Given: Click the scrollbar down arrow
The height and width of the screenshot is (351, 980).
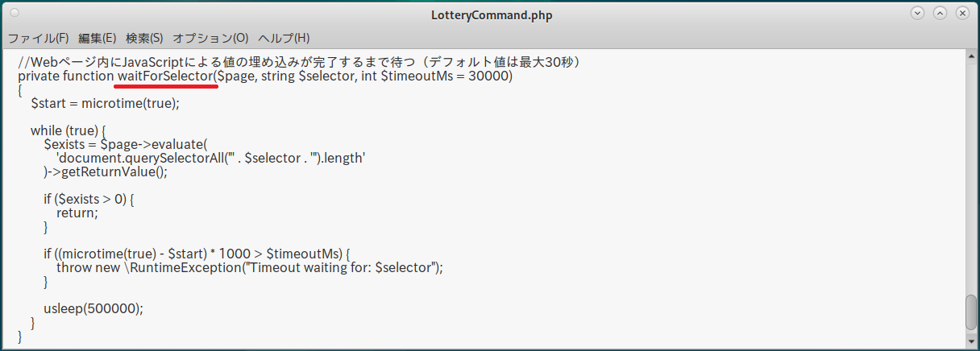Looking at the screenshot, I should (972, 341).
